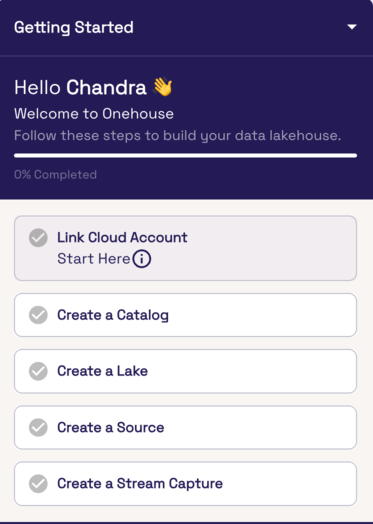373x524 pixels.
Task: Click the Start Here text
Action: pos(94,259)
